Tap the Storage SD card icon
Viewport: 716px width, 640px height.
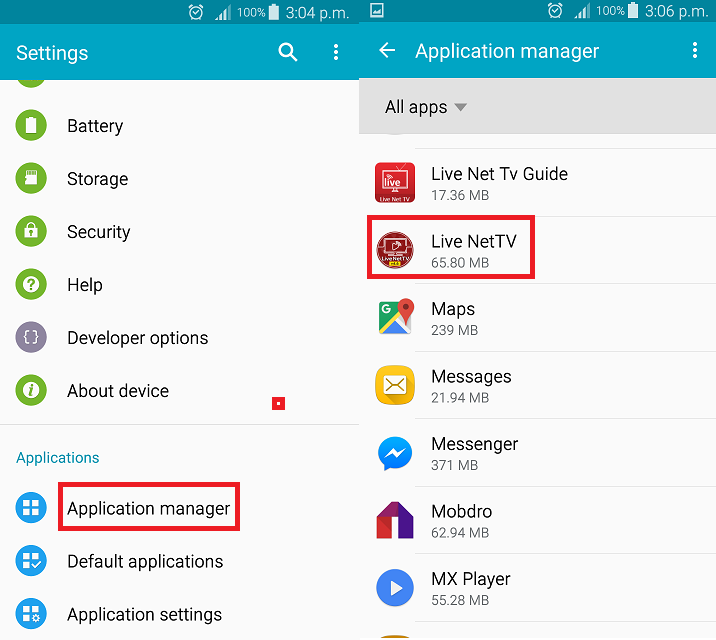(x=31, y=178)
